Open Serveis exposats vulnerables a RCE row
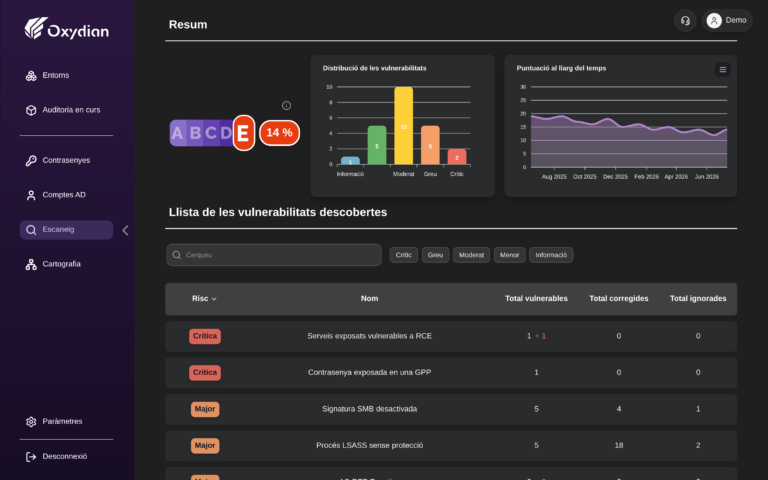 (451, 336)
